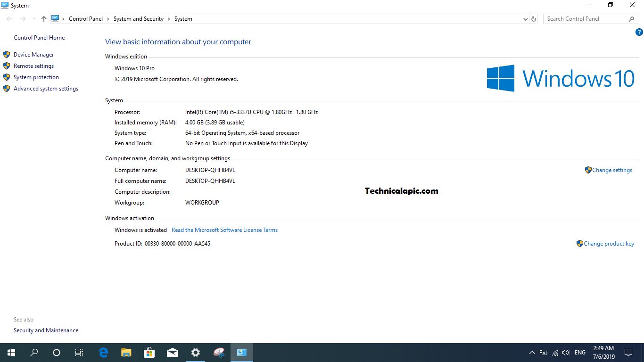The width and height of the screenshot is (644, 362).
Task: Click the Forward navigation arrow
Action: click(x=23, y=19)
